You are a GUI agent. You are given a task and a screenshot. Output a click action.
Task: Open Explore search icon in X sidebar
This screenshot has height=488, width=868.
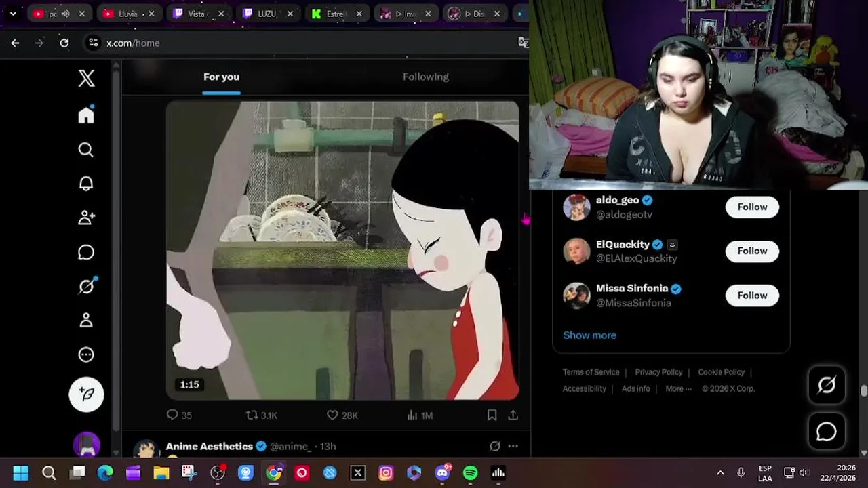(86, 149)
